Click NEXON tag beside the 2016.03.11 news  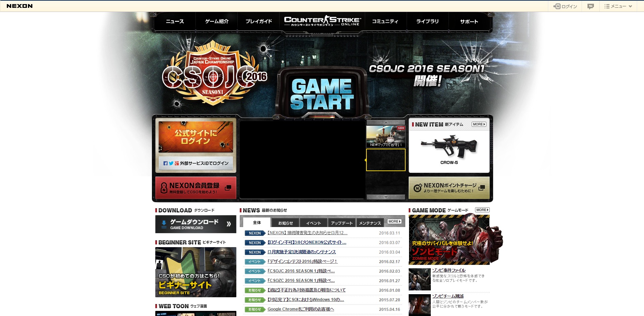255,233
